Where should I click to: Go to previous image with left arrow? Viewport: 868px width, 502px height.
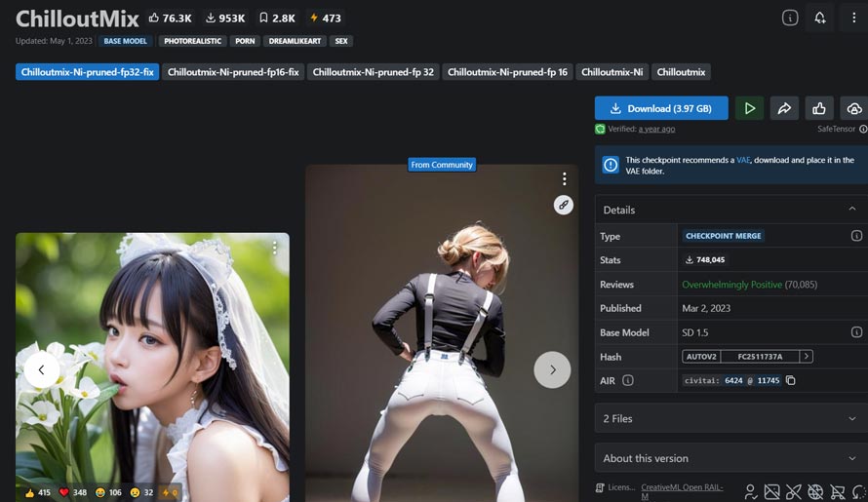click(x=42, y=369)
